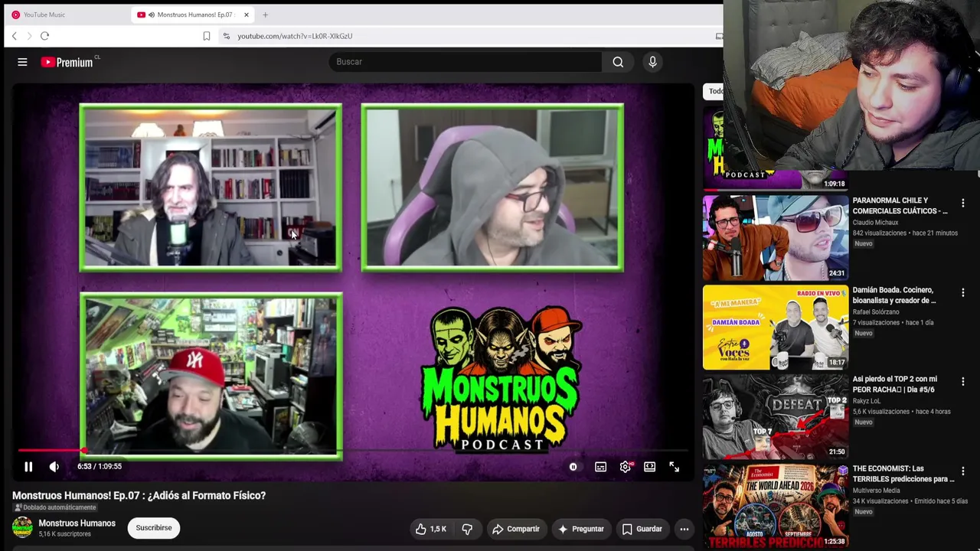
Task: Toggle autoplay in the video player
Action: click(573, 467)
